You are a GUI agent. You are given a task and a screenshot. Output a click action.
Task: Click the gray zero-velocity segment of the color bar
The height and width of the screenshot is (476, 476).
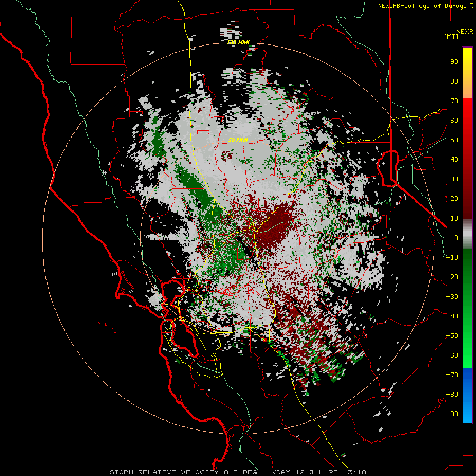coord(467,235)
